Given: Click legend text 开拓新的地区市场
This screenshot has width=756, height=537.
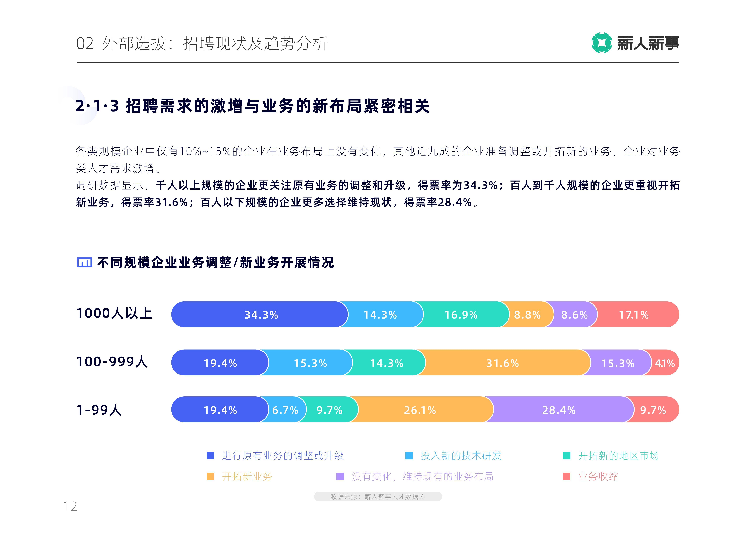Looking at the screenshot, I should point(618,456).
